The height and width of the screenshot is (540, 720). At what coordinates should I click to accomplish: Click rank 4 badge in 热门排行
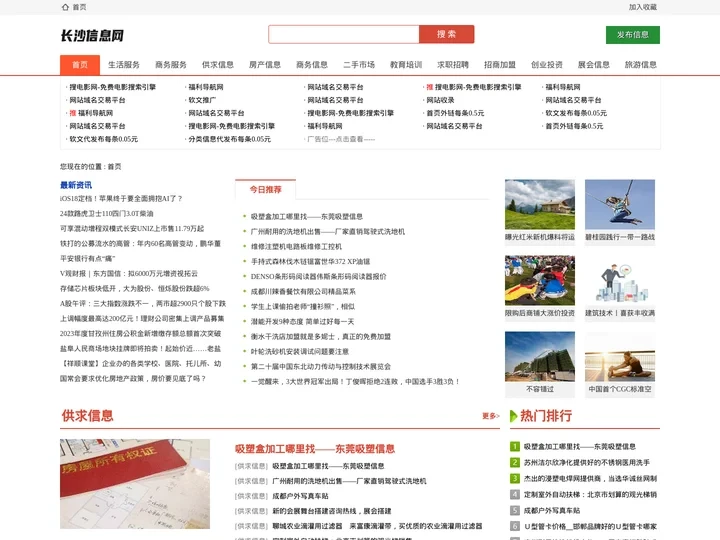(x=515, y=495)
